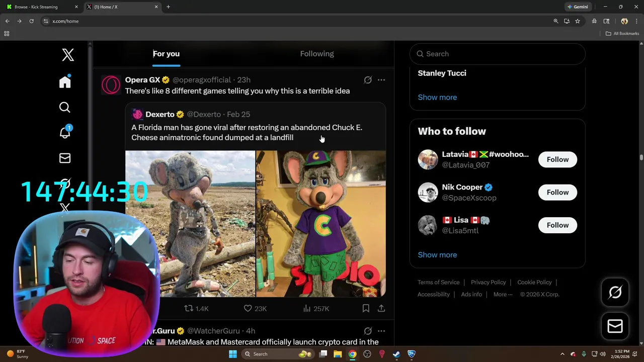This screenshot has height=362, width=644.
Task: Open Chrome apps grid shortcut
Action: pos(7,34)
